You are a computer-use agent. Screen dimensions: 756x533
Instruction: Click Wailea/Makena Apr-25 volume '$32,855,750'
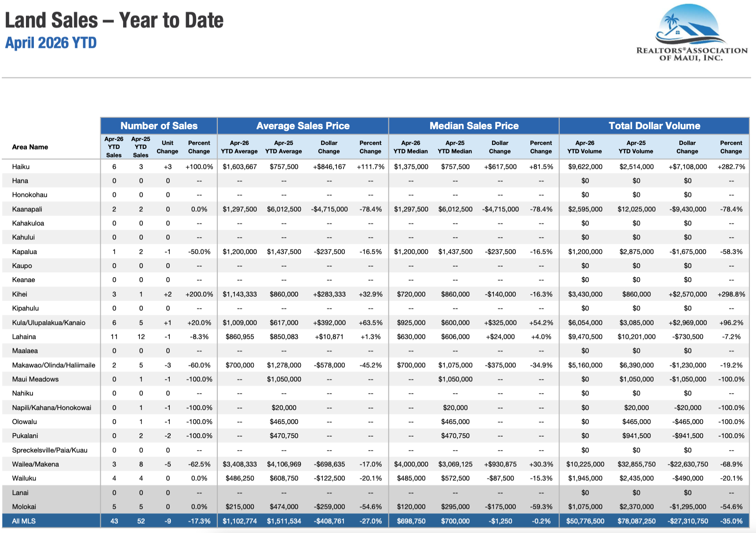(x=636, y=464)
